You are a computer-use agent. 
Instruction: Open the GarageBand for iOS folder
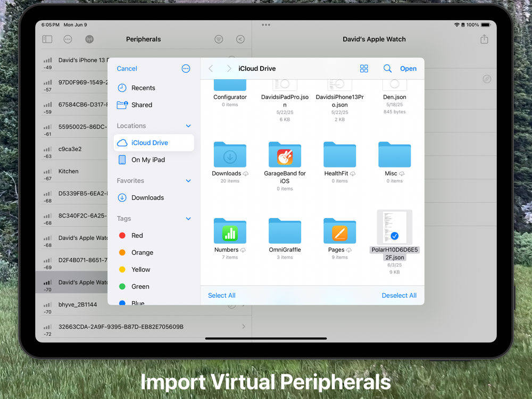click(285, 166)
